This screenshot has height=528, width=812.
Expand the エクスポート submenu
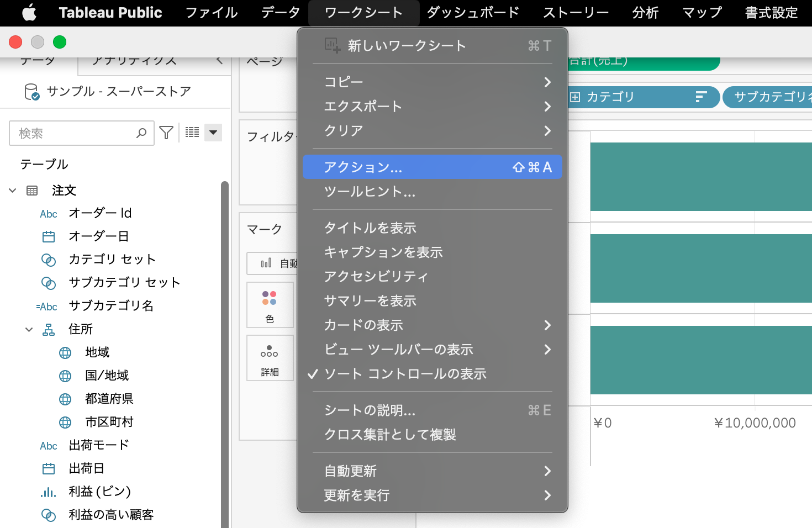[433, 106]
